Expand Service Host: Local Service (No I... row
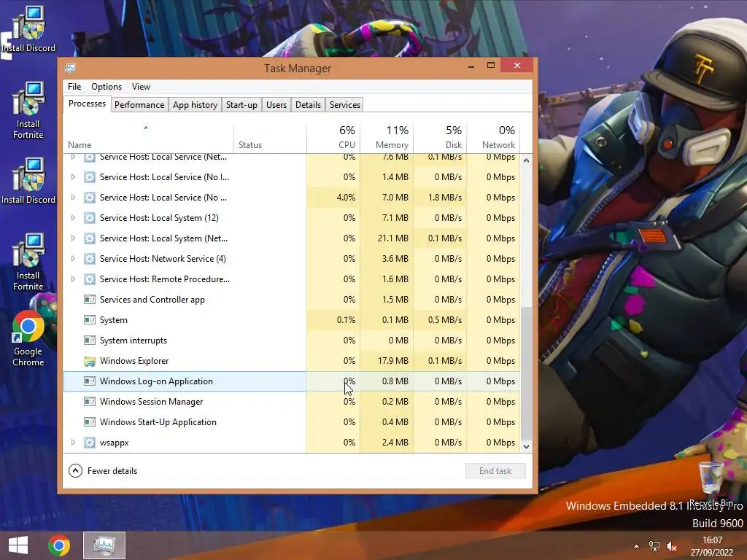Viewport: 747px width, 560px height. point(73,176)
